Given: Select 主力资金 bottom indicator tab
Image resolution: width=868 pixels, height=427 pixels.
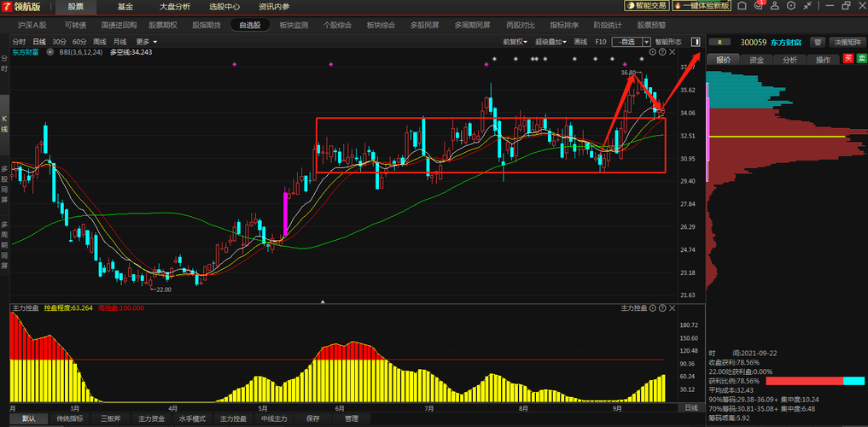Looking at the screenshot, I should click(x=152, y=418).
